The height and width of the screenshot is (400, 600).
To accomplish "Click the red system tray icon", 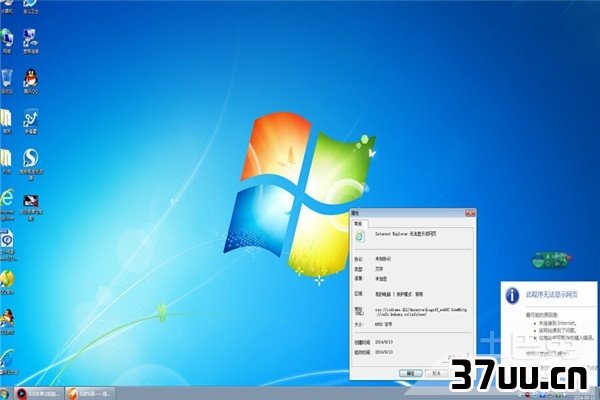I will (x=527, y=395).
